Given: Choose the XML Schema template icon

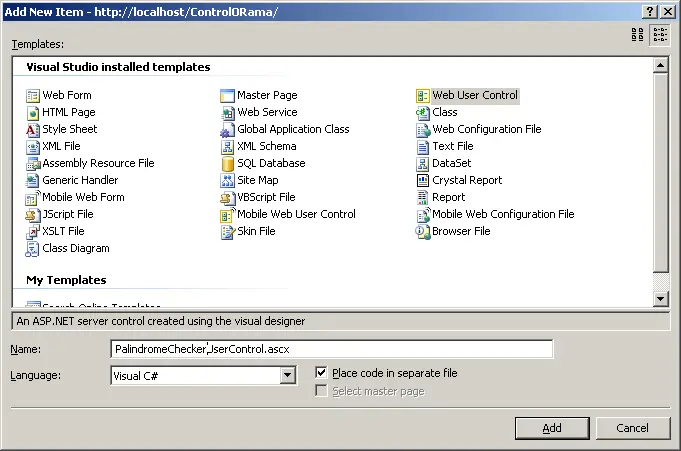Looking at the screenshot, I should pos(228,146).
